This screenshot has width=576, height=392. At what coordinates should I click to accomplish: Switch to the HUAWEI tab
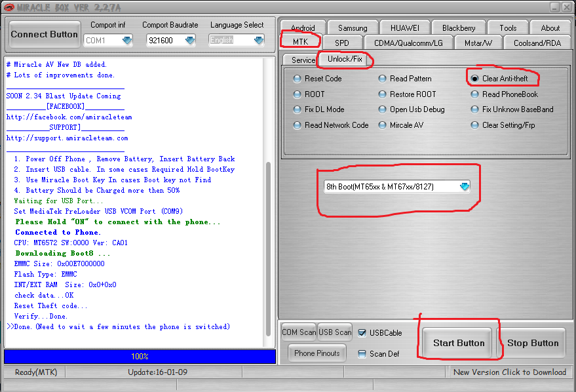[x=405, y=28]
